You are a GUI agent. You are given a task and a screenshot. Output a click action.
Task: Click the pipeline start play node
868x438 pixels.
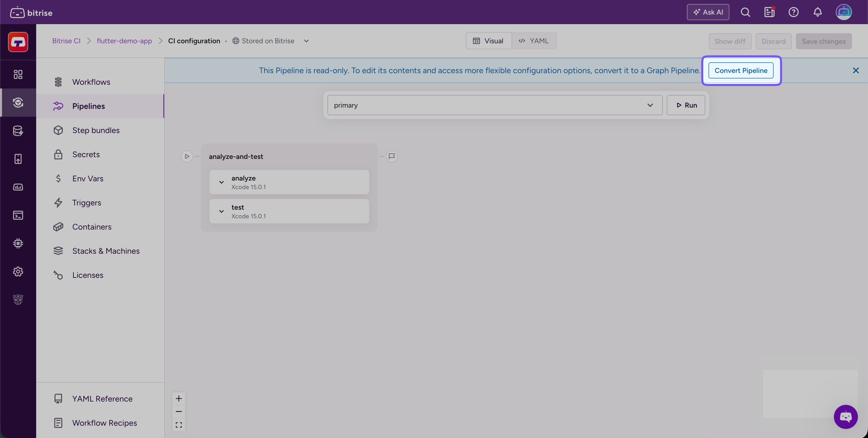click(x=187, y=157)
